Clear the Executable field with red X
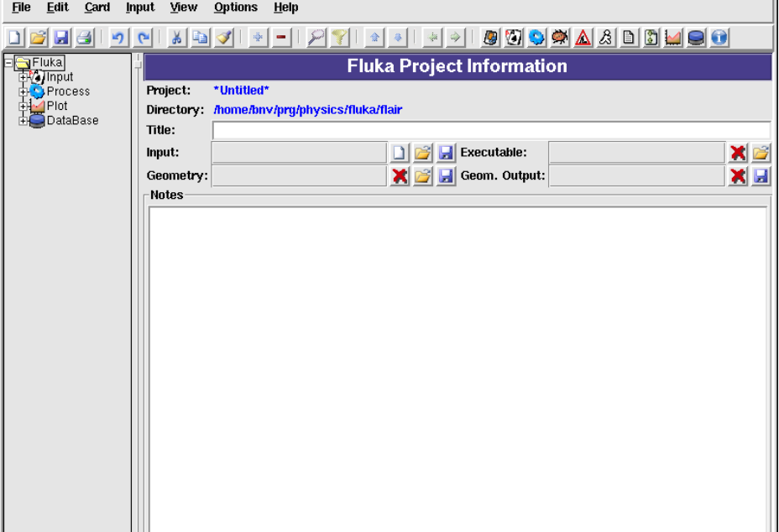Image resolution: width=779 pixels, height=532 pixels. (x=738, y=153)
